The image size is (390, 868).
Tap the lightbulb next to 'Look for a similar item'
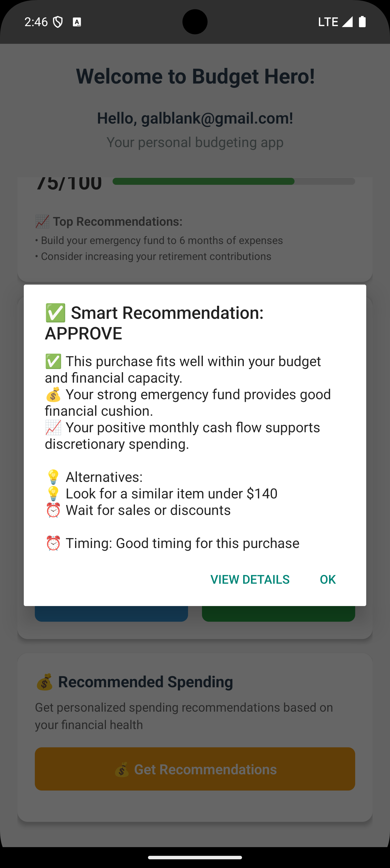pos(53,494)
